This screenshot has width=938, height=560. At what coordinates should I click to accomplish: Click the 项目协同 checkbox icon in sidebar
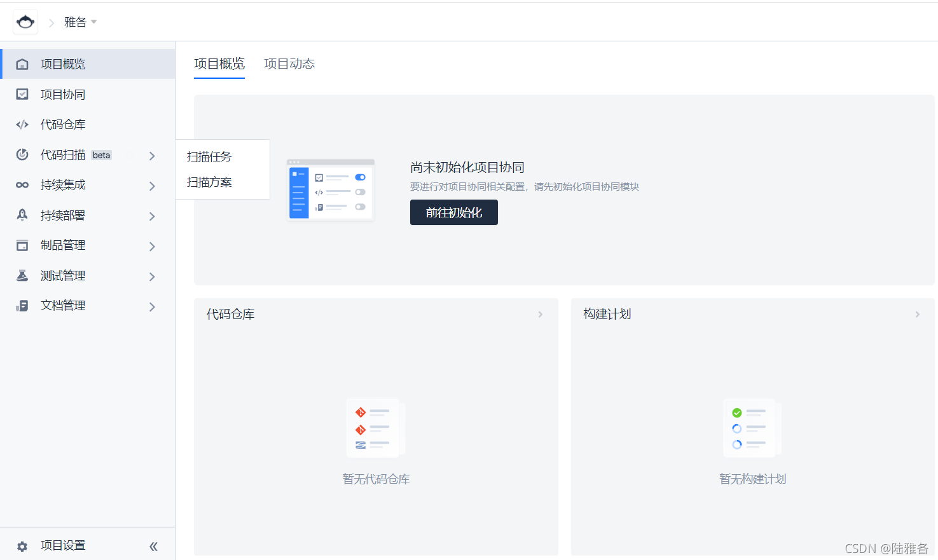tap(22, 94)
